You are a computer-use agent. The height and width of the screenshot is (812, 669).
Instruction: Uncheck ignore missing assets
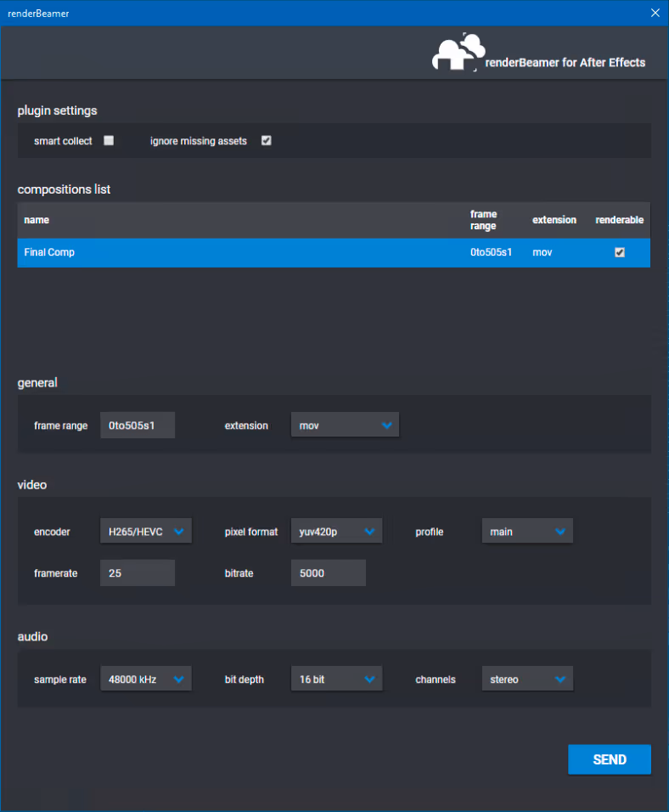[266, 140]
